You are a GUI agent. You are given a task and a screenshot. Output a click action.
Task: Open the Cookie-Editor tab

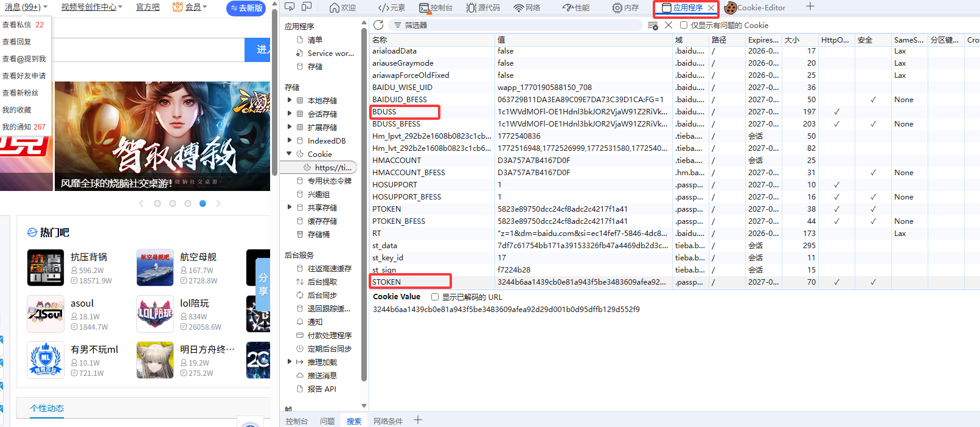click(755, 8)
